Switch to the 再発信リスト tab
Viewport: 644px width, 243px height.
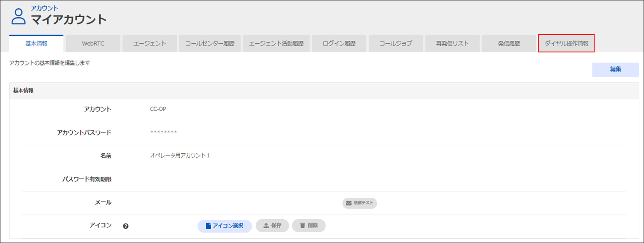point(452,44)
